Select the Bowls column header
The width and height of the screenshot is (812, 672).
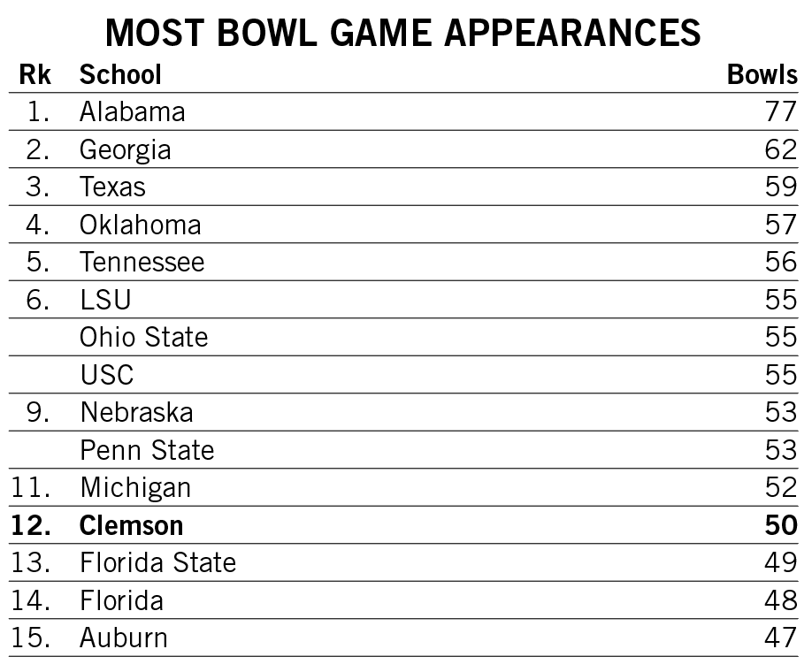[762, 74]
